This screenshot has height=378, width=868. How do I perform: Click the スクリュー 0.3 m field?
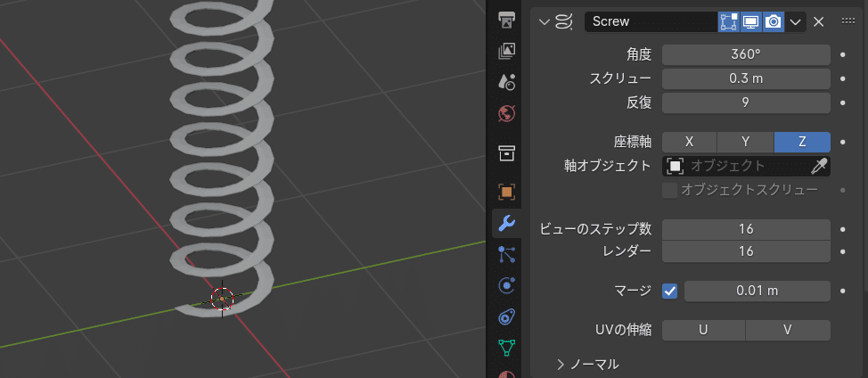[746, 78]
